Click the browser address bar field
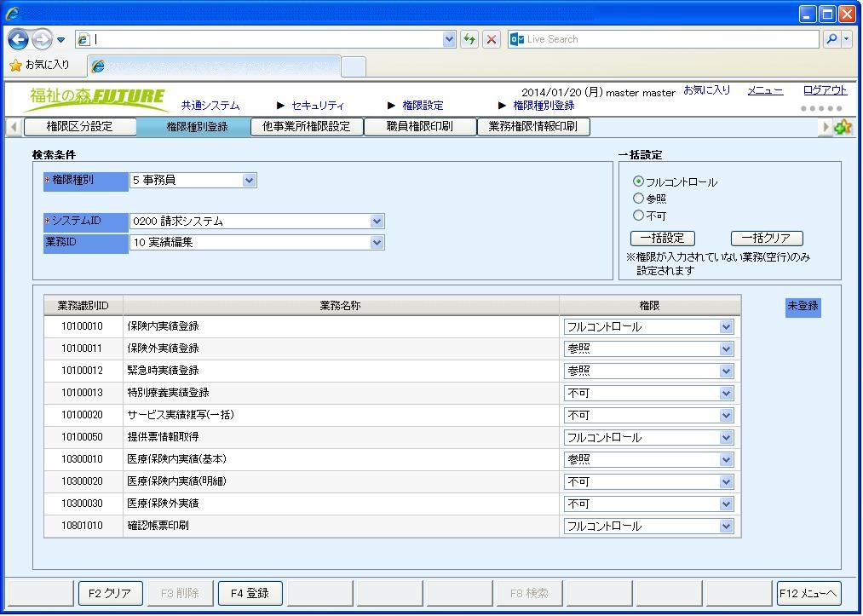This screenshot has width=863, height=616. pyautogui.click(x=267, y=39)
